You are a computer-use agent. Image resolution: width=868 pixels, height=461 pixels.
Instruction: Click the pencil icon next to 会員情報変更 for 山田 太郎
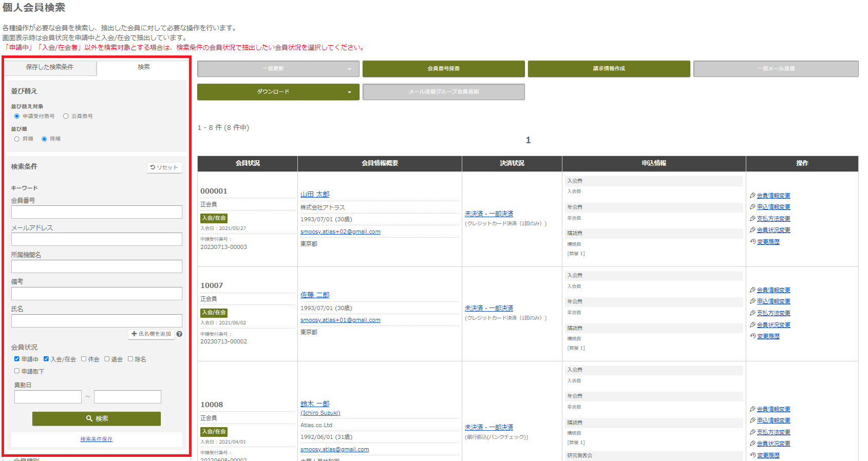[x=752, y=195]
